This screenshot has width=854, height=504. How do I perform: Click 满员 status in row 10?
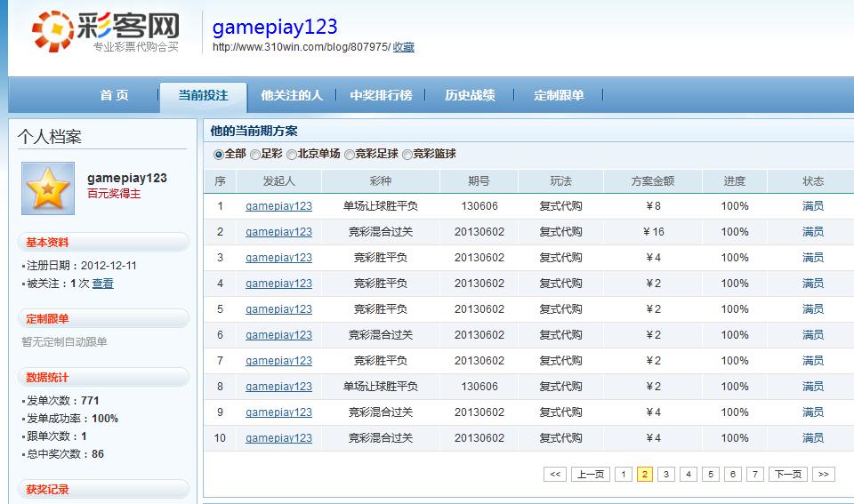point(812,437)
